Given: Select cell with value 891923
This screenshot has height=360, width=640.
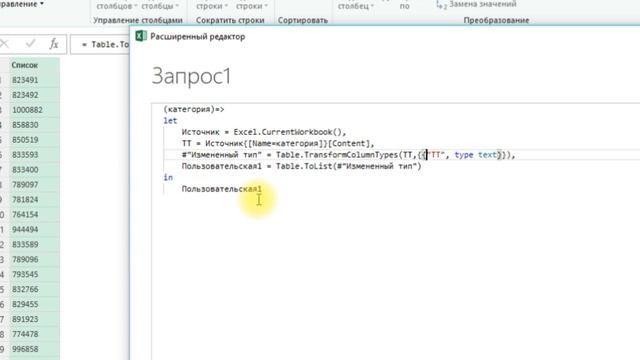Looking at the screenshot, I should coord(34,319).
